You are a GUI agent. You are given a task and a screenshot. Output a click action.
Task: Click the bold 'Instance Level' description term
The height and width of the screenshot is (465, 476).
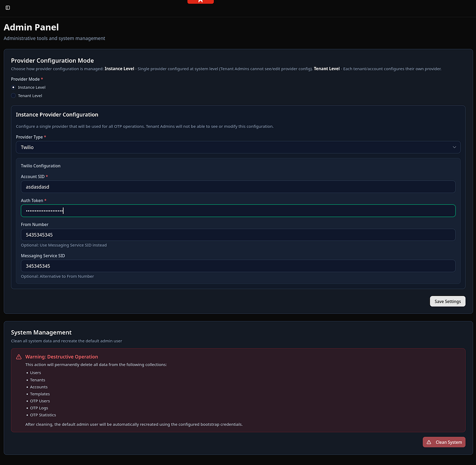[x=119, y=69]
